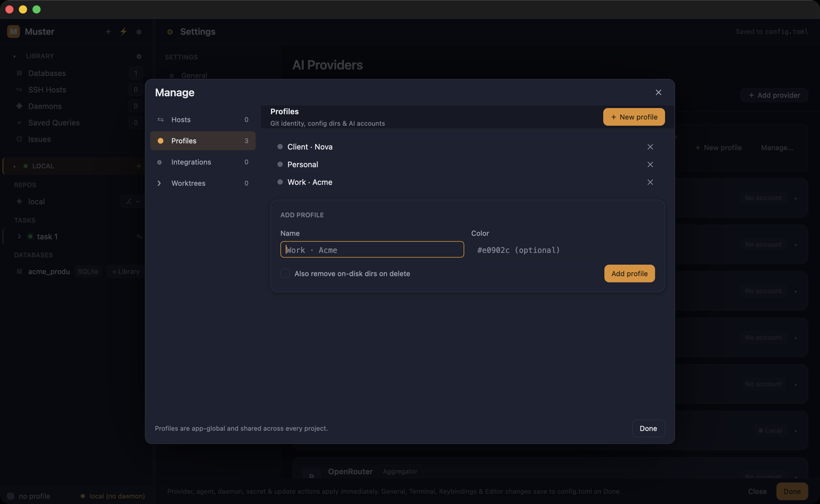The height and width of the screenshot is (504, 820).
Task: Delete the Work · Acme profile
Action: click(650, 182)
